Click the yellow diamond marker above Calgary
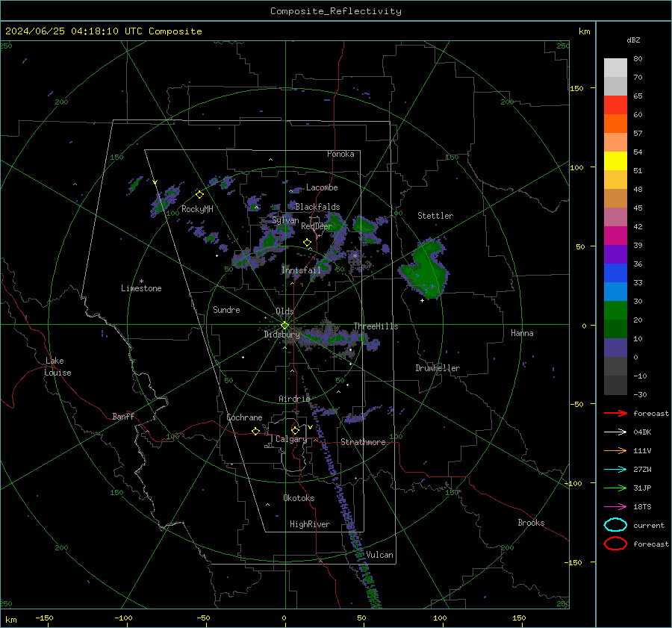Viewport: 672px width, 628px height. (295, 430)
